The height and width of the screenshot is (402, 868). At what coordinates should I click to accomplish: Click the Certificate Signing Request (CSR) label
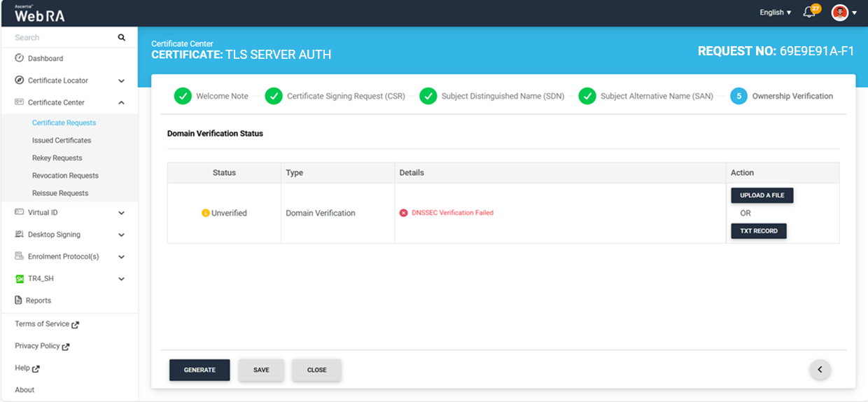[x=346, y=97]
